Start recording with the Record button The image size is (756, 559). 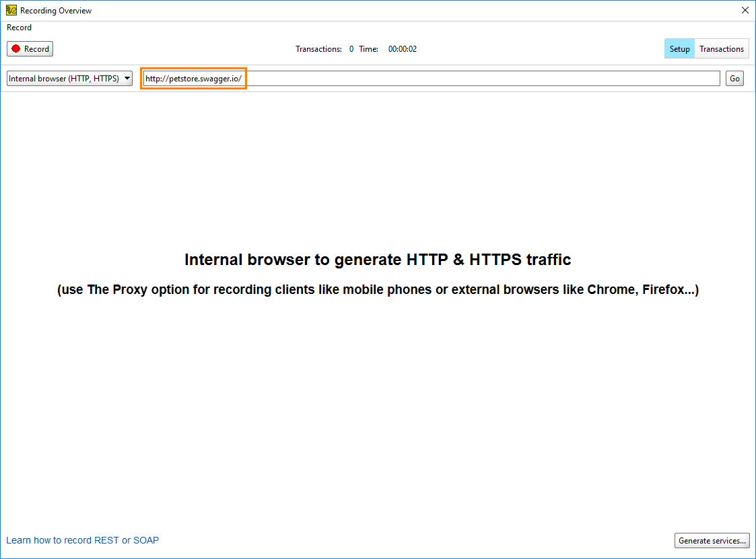[x=30, y=48]
